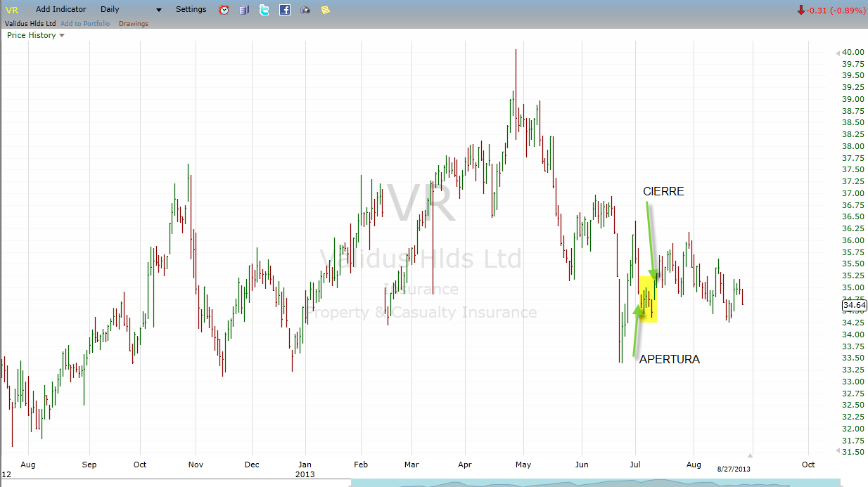Click the triangle marker on the time axis above 8/27/2013
Viewport: 868px width, 487px height.
750,455
